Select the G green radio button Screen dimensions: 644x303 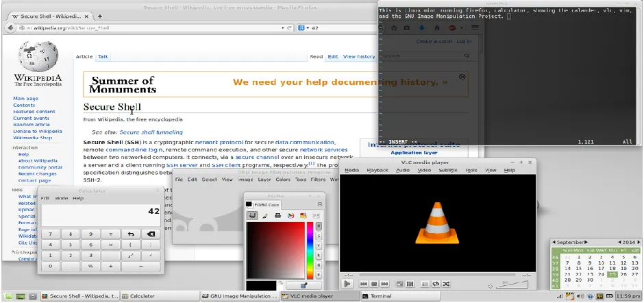click(319, 265)
